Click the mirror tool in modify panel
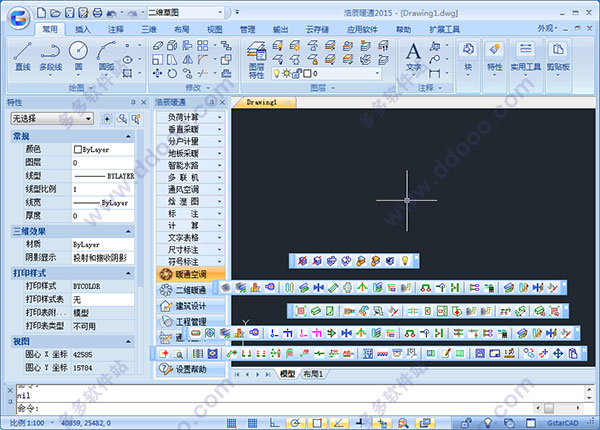 coord(188,59)
